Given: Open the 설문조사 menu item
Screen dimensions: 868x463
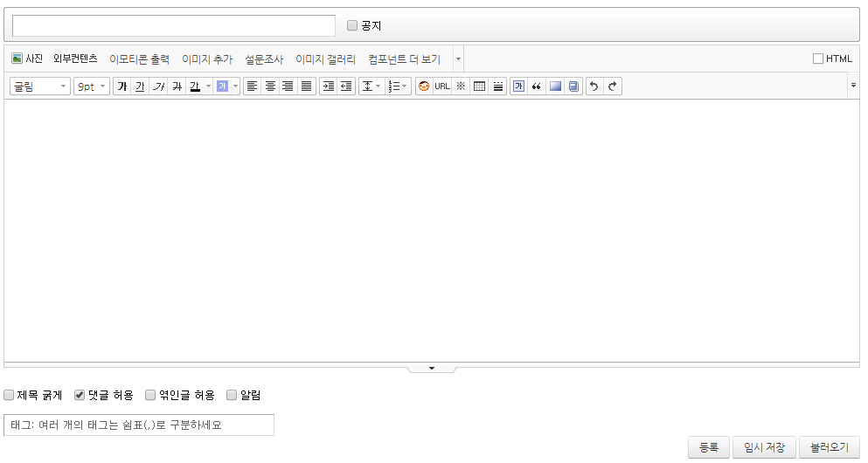Looking at the screenshot, I should [x=264, y=59].
